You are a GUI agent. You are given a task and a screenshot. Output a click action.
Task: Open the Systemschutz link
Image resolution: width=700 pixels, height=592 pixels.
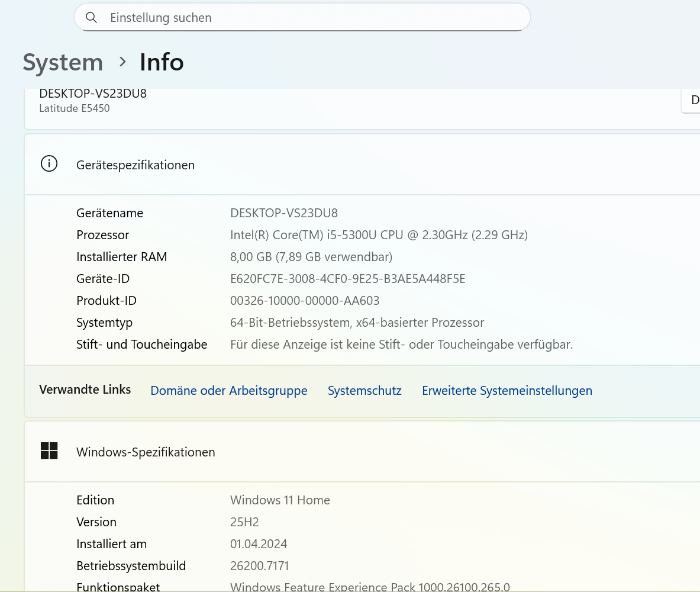pyautogui.click(x=364, y=391)
